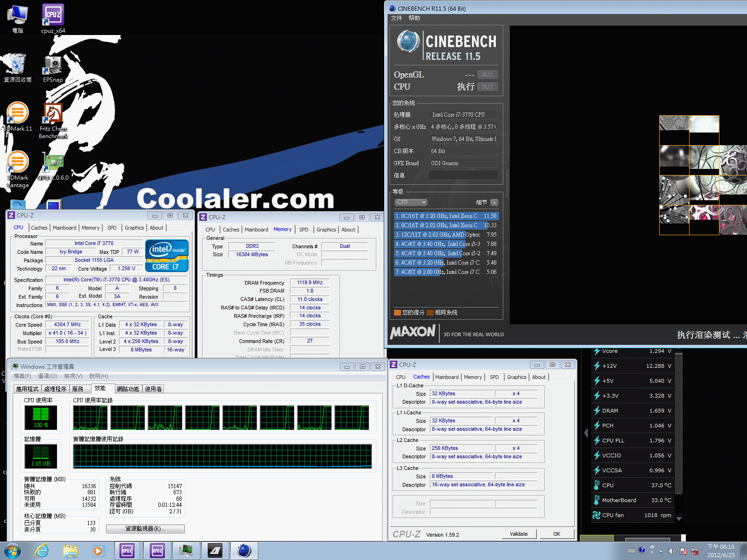Image resolution: width=747 pixels, height=560 pixels.
Task: Open the File menu in Cinebench
Action: pos(396,18)
